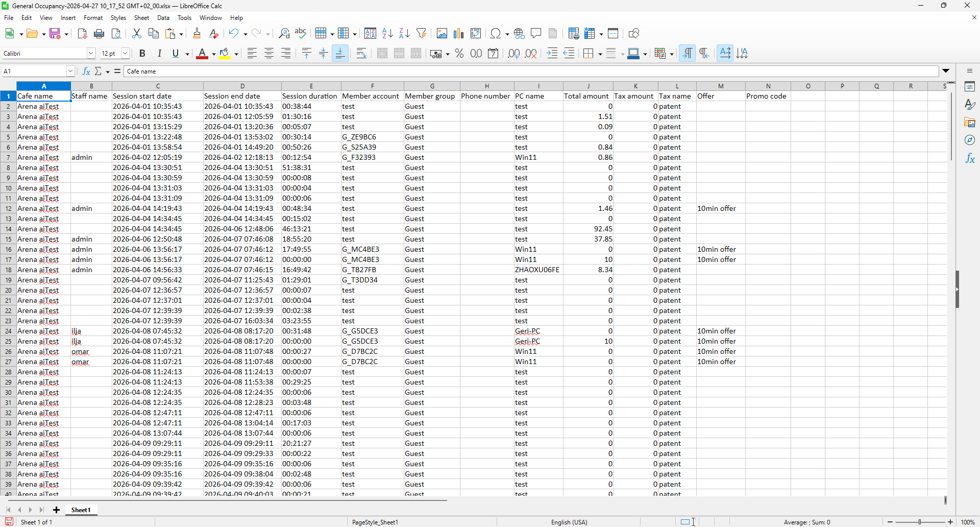This screenshot has height=527, width=980.
Task: Click Average; Sum: 0 status field
Action: 807,522
